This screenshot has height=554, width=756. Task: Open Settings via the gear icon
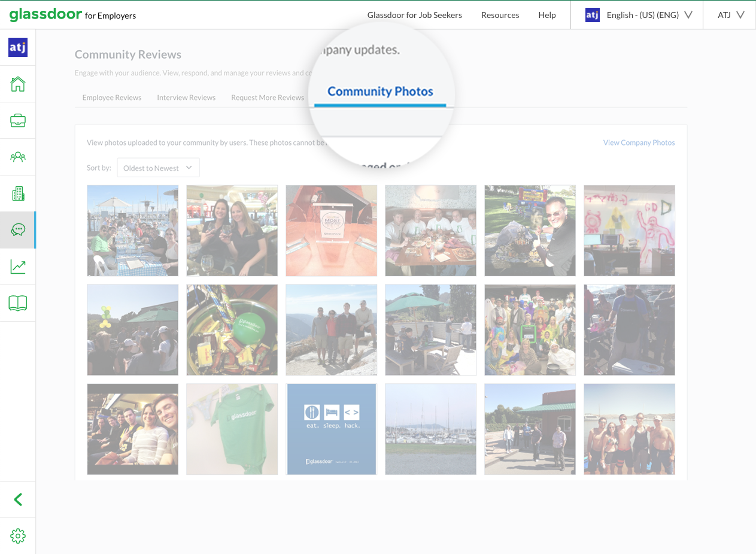click(x=17, y=536)
